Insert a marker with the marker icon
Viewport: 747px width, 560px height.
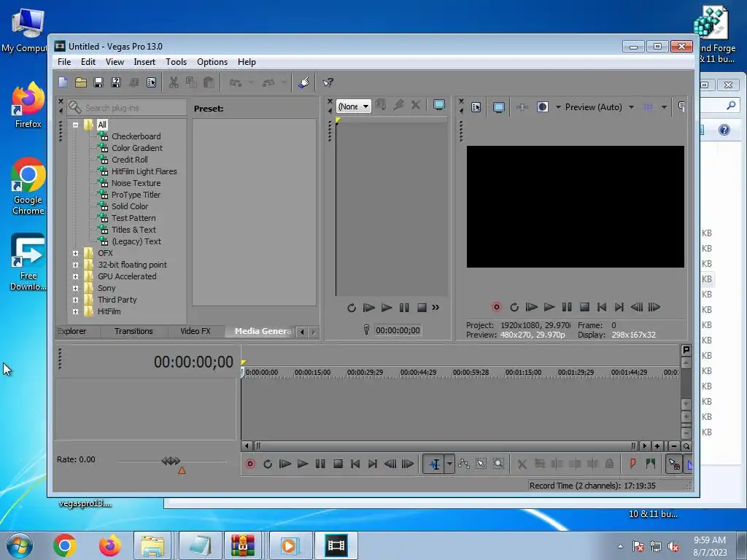[x=632, y=464]
